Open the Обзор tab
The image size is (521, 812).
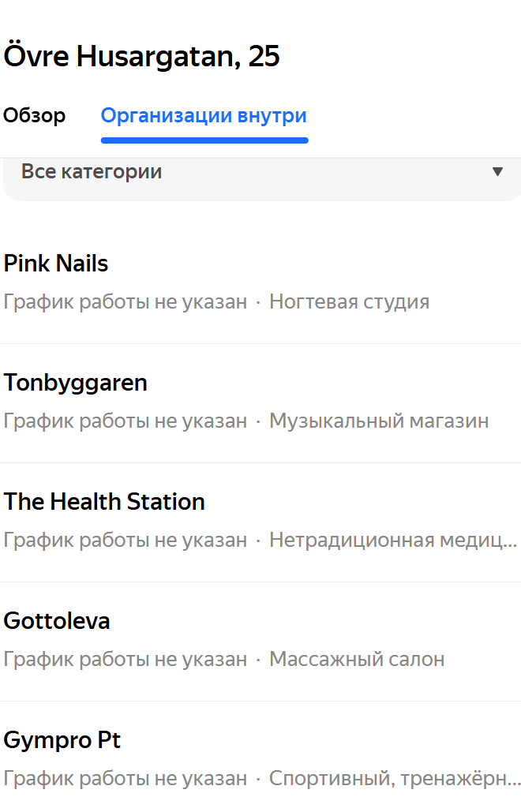click(x=35, y=116)
